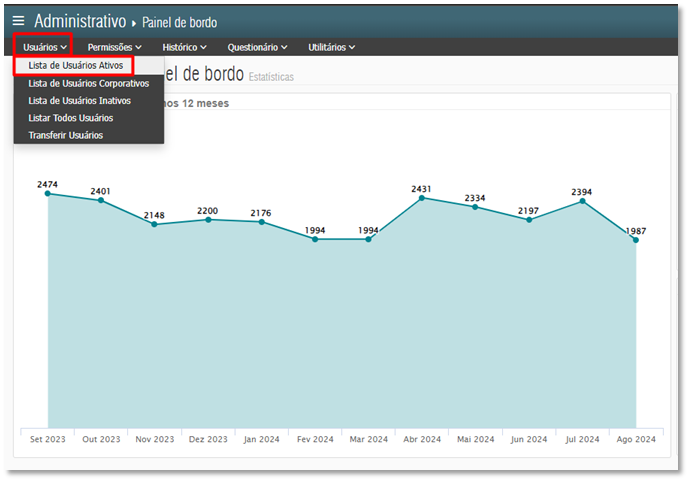
Task: Select Lista de Usuários Ativos
Action: coord(75,66)
